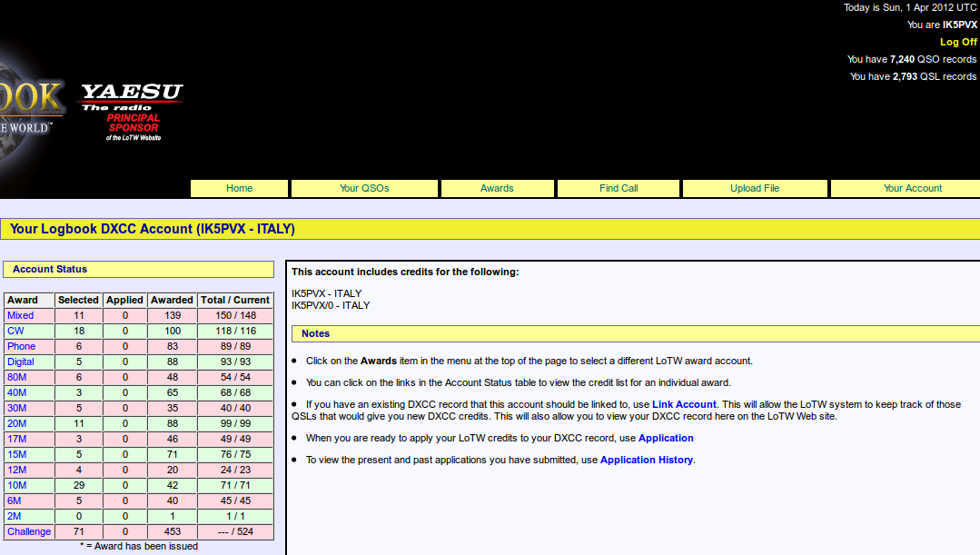Click the Selected column header
This screenshot has height=555, width=980.
[x=79, y=300]
